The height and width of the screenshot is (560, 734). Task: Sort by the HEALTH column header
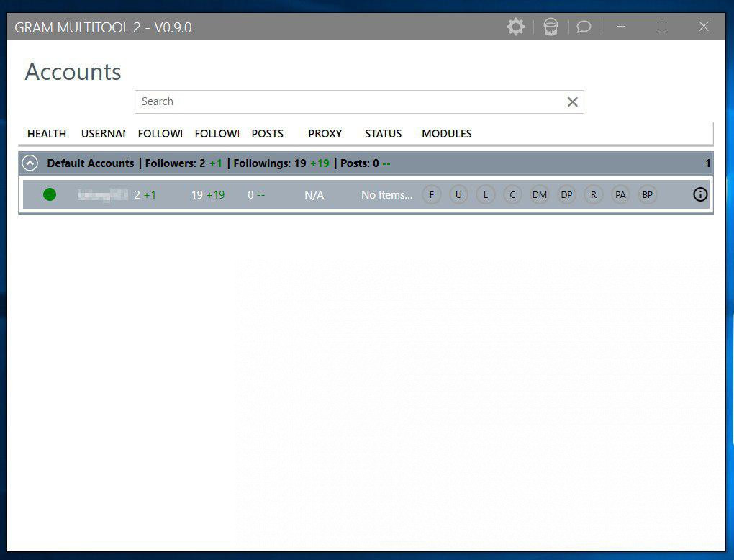coord(47,134)
